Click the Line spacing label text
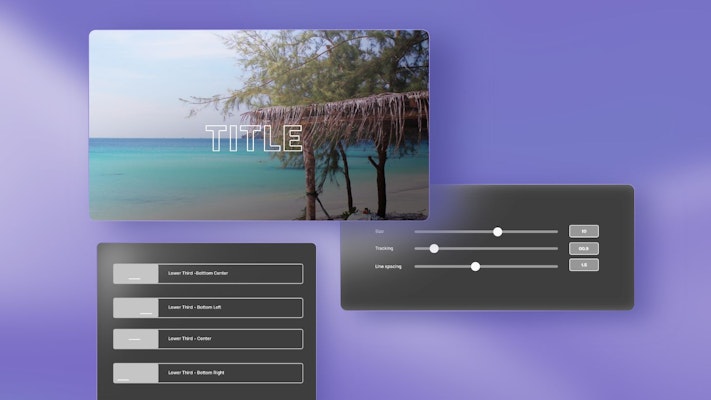 [x=388, y=267]
